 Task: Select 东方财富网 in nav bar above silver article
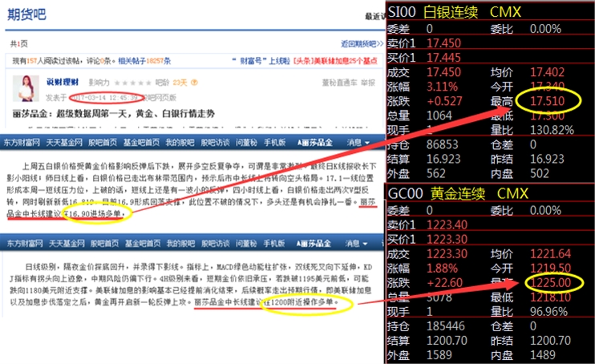tap(22, 143)
